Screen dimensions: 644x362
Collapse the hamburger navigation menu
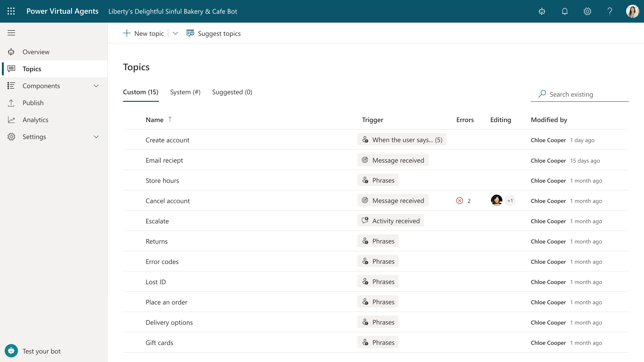coord(11,33)
